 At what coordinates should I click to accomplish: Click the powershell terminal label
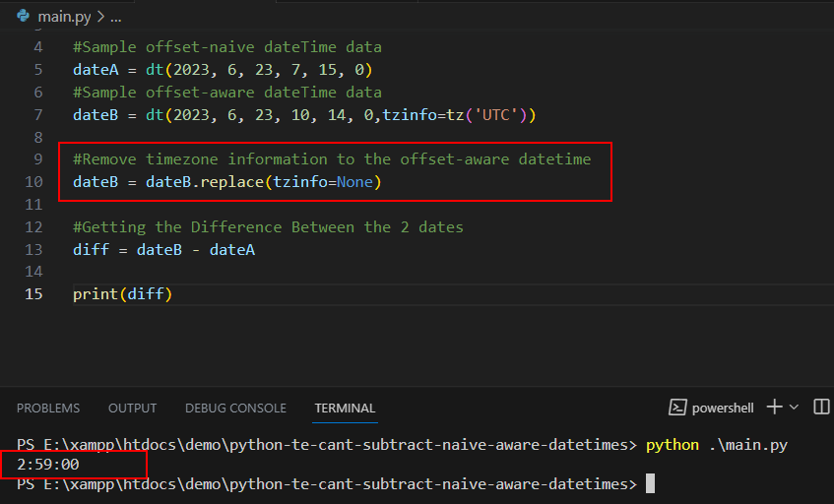coord(723,408)
